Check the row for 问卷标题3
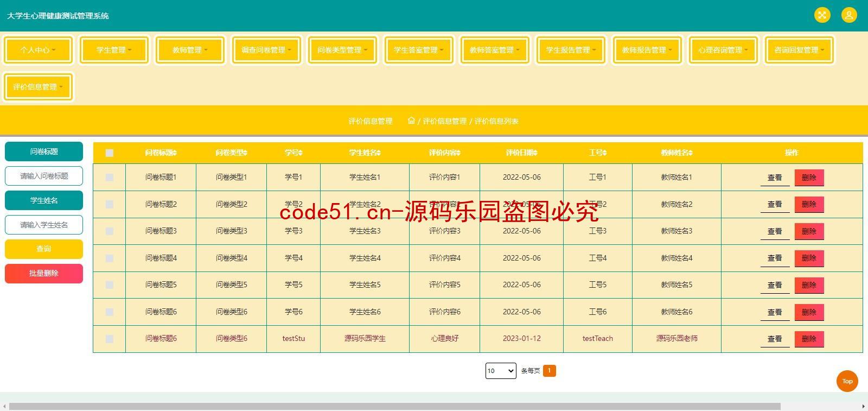The image size is (868, 411). tap(110, 231)
